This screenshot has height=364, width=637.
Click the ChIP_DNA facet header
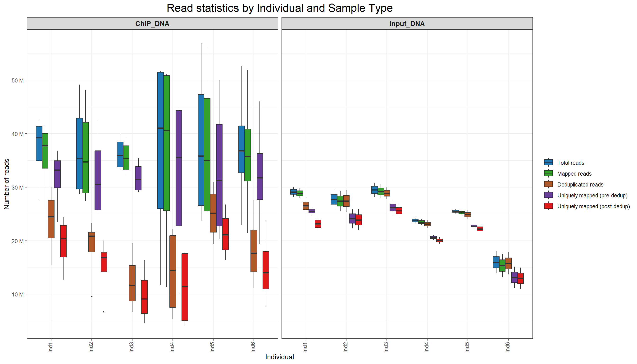152,24
